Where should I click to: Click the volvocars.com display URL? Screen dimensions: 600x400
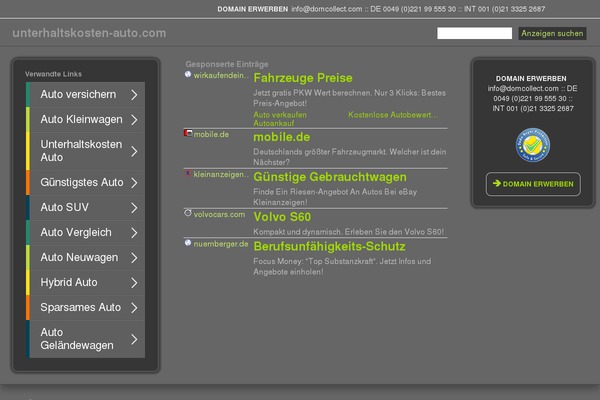click(x=219, y=214)
